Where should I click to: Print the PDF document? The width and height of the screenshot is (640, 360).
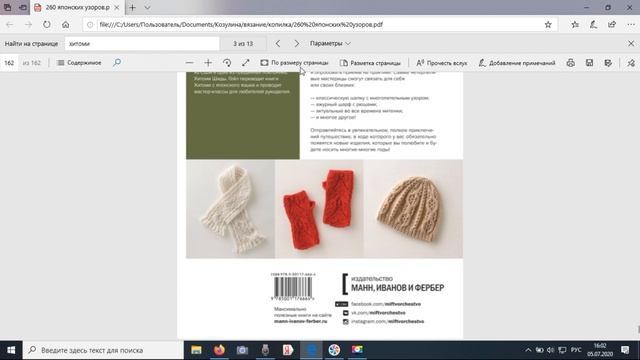571,63
